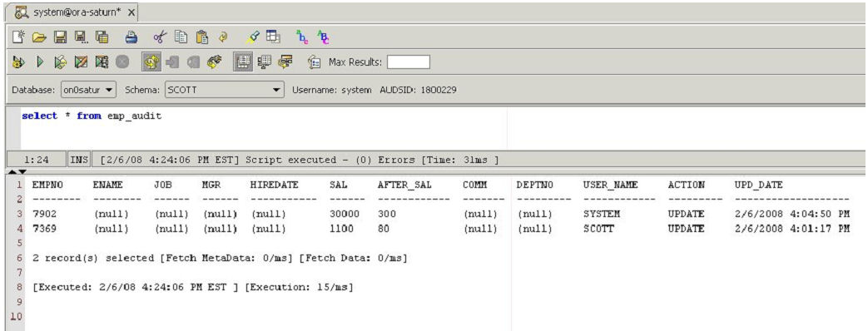Click the USER_NAME value SYSTEM

click(601, 214)
